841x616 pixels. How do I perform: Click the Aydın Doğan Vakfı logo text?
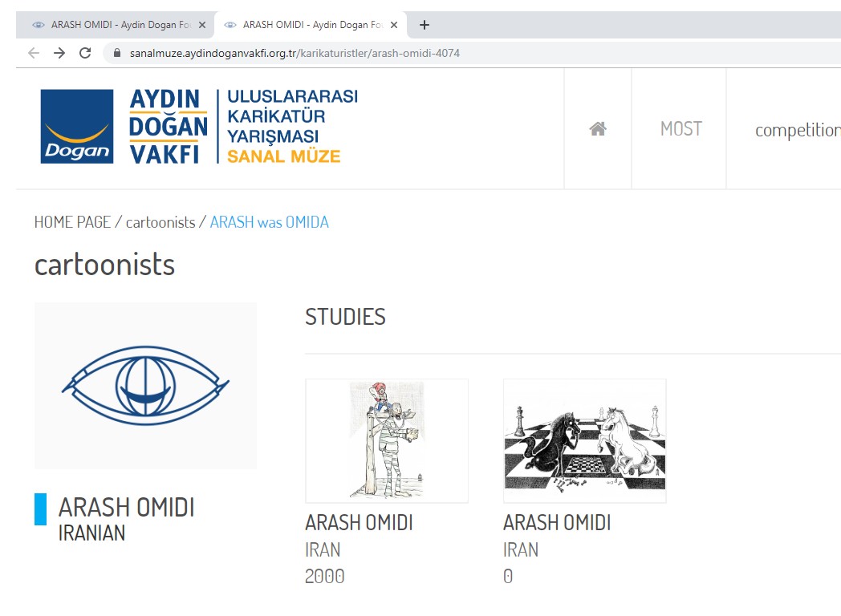[169, 127]
